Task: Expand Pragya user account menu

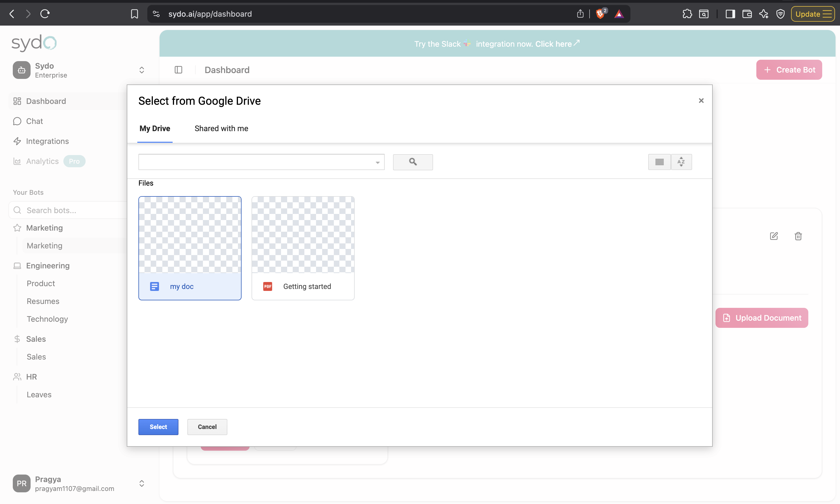Action: [x=142, y=483]
